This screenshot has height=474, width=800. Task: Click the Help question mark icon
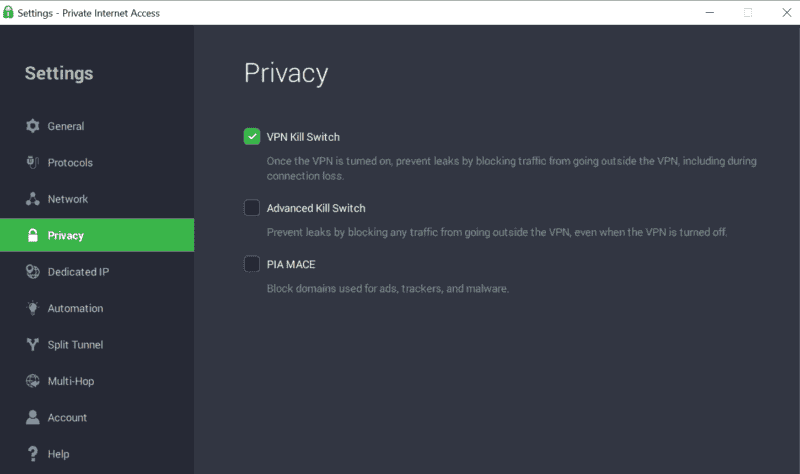(33, 454)
